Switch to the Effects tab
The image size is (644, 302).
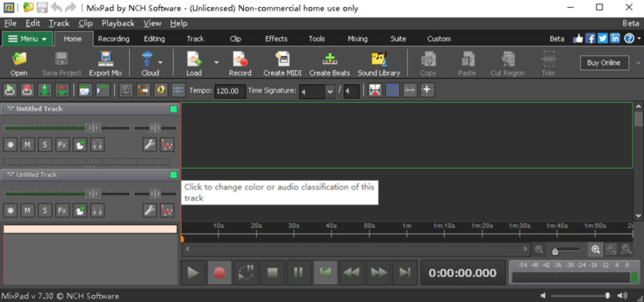(276, 39)
